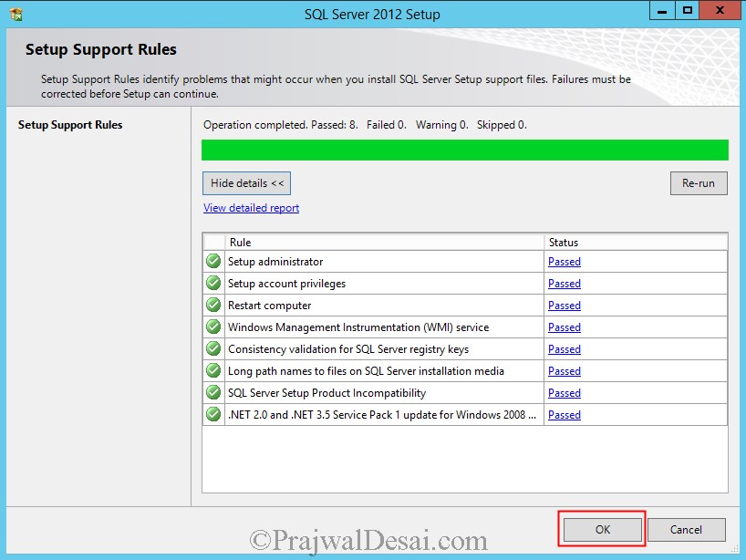Click green check icon for Setup administrator
Screen dimensions: 746x560
tap(213, 261)
